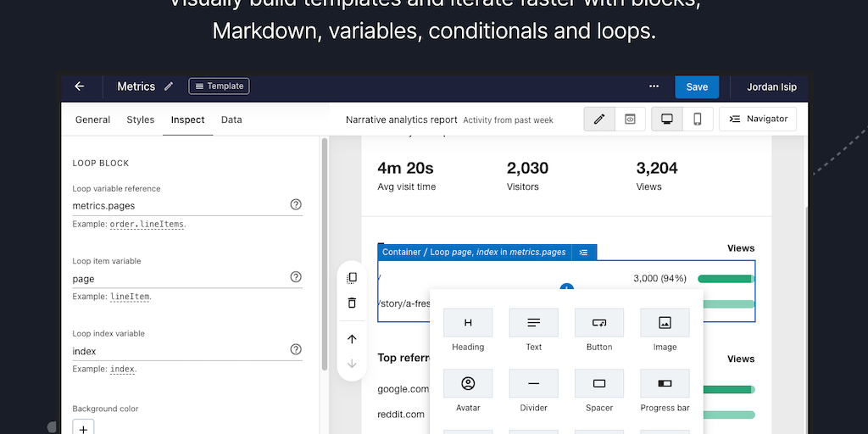Show help for Loop item variable
Screen dimensions: 868x434
[x=296, y=277]
